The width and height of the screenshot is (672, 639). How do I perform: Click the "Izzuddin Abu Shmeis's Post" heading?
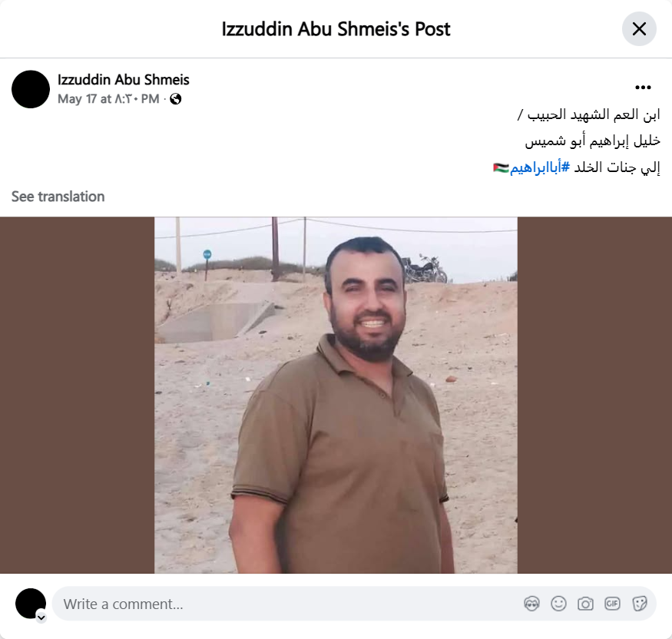click(x=336, y=29)
